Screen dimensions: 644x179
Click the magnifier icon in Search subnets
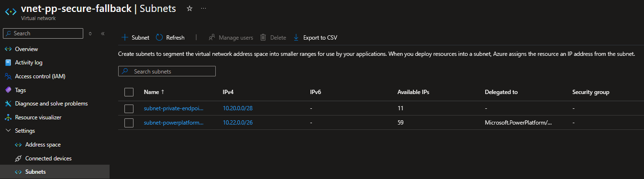(x=125, y=71)
